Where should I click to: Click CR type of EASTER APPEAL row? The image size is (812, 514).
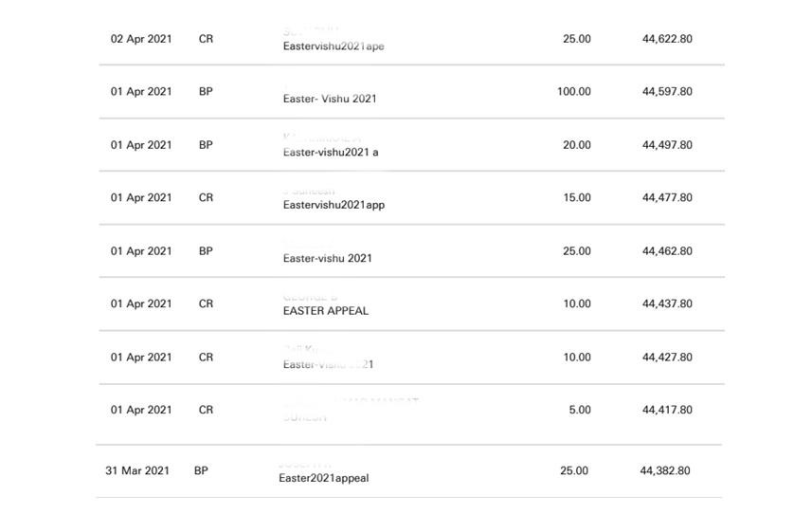pos(206,303)
